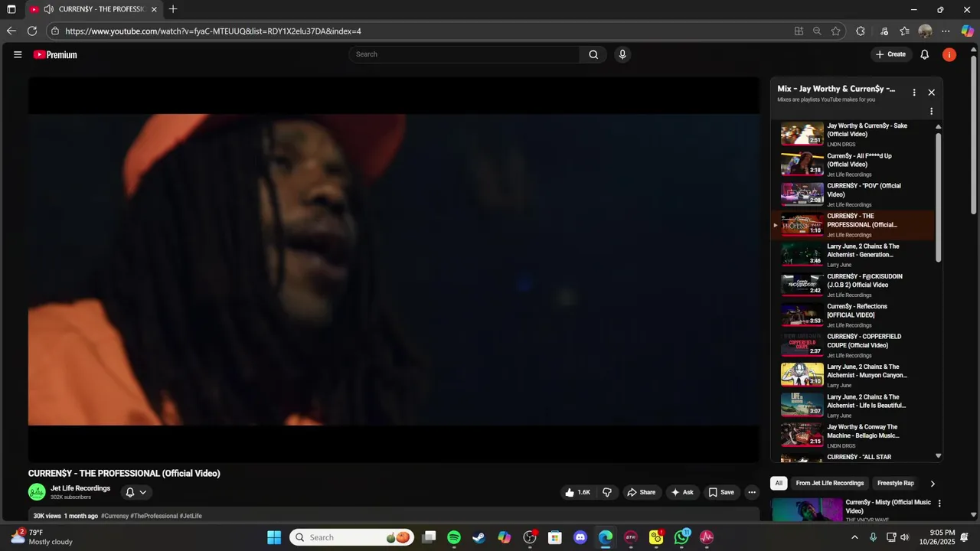Image resolution: width=980 pixels, height=551 pixels.
Task: Save video to a playlist
Action: 721,492
